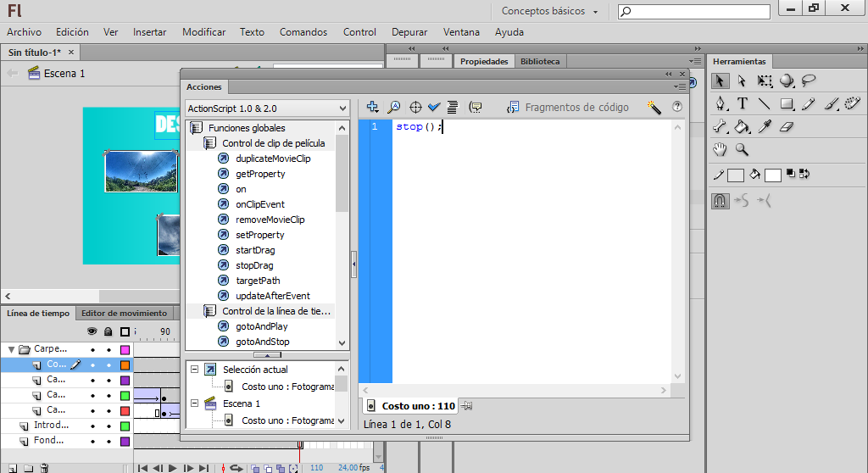The width and height of the screenshot is (868, 473).
Task: Select the stroke color swatch
Action: tap(735, 175)
